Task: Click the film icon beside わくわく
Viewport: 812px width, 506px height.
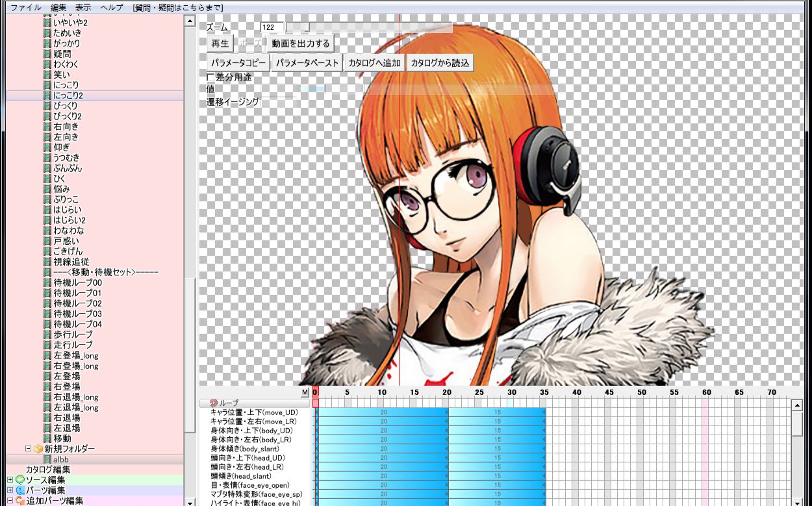Action: (47, 64)
